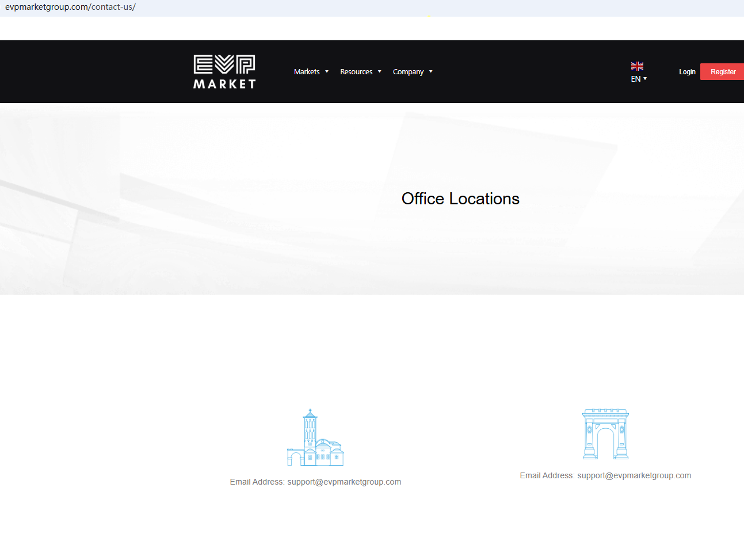The image size is (744, 560).
Task: Expand the Resources dropdown arrow
Action: 380,72
